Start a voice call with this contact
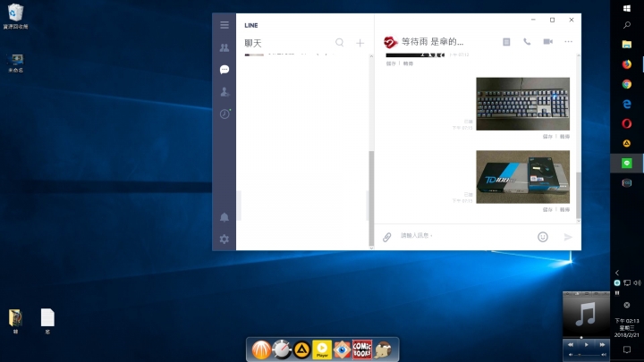This screenshot has height=362, width=644. pos(527,41)
